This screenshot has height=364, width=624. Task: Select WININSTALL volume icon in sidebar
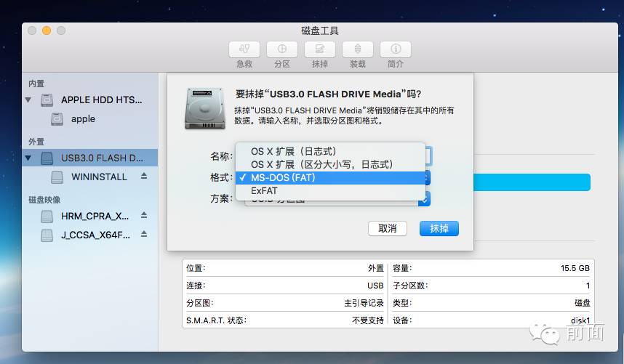pyautogui.click(x=57, y=177)
